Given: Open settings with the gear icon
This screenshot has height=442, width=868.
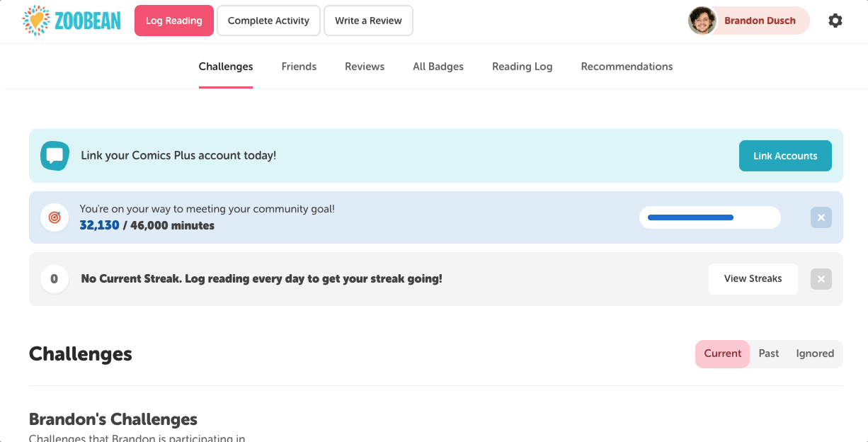Looking at the screenshot, I should click(835, 21).
